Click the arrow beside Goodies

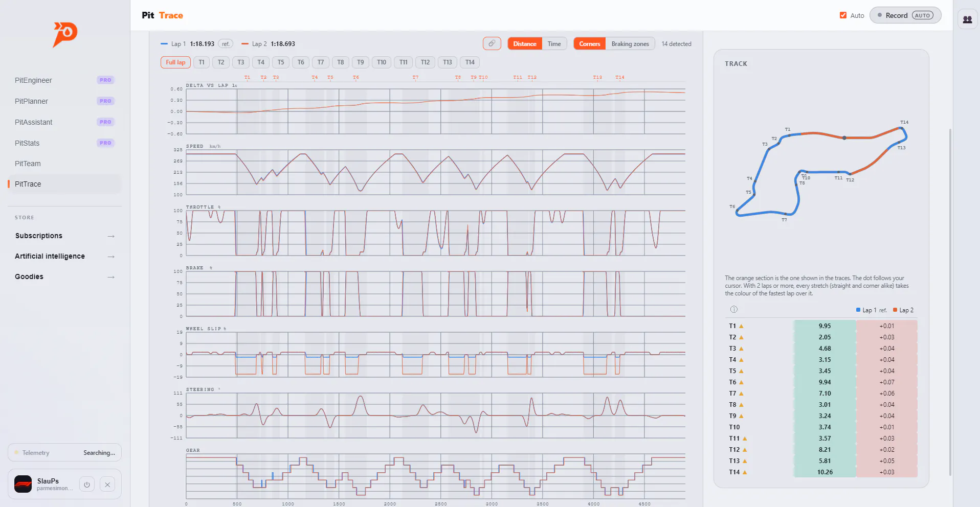click(x=111, y=277)
